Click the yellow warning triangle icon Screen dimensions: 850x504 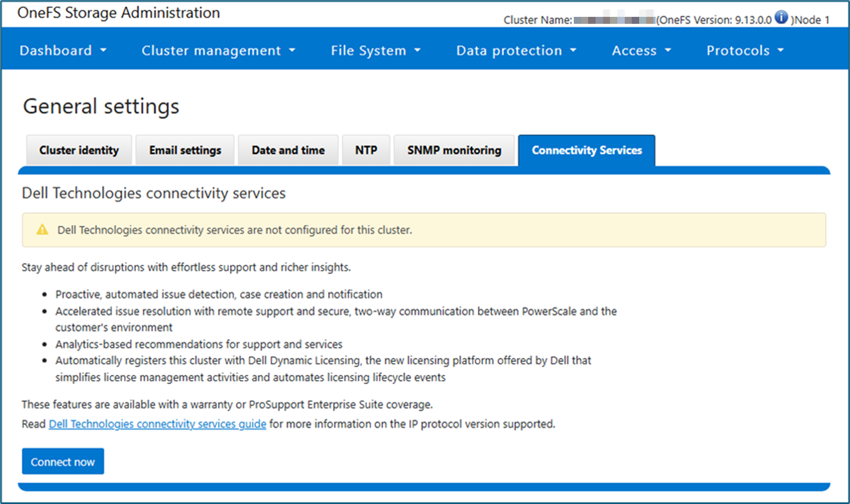point(42,230)
